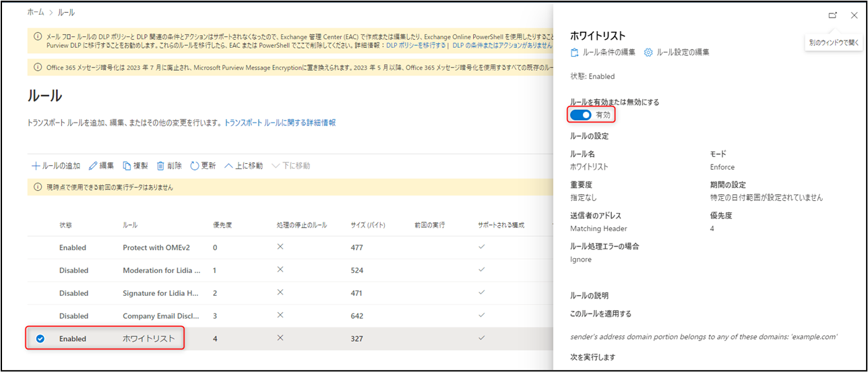The image size is (868, 372).
Task: Open panel in separate window icon
Action: [833, 15]
